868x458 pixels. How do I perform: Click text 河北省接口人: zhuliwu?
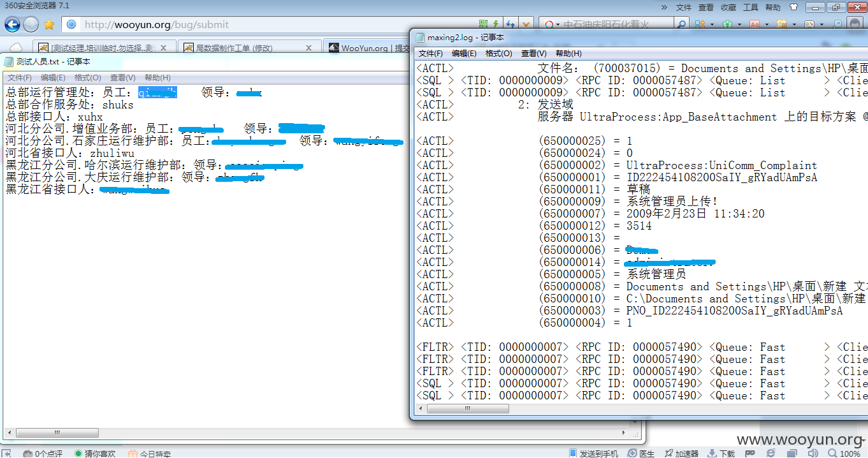click(x=69, y=153)
